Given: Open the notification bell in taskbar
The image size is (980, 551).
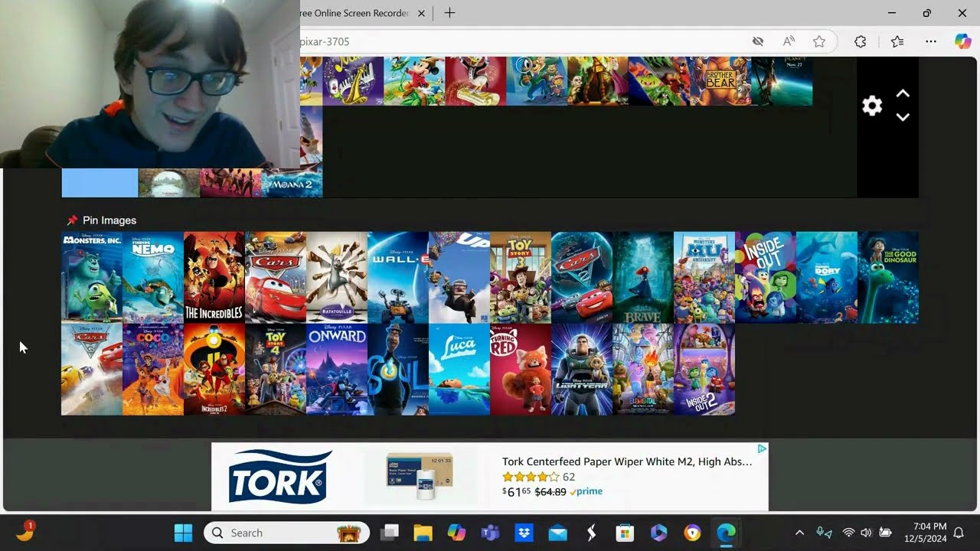Looking at the screenshot, I should (958, 533).
